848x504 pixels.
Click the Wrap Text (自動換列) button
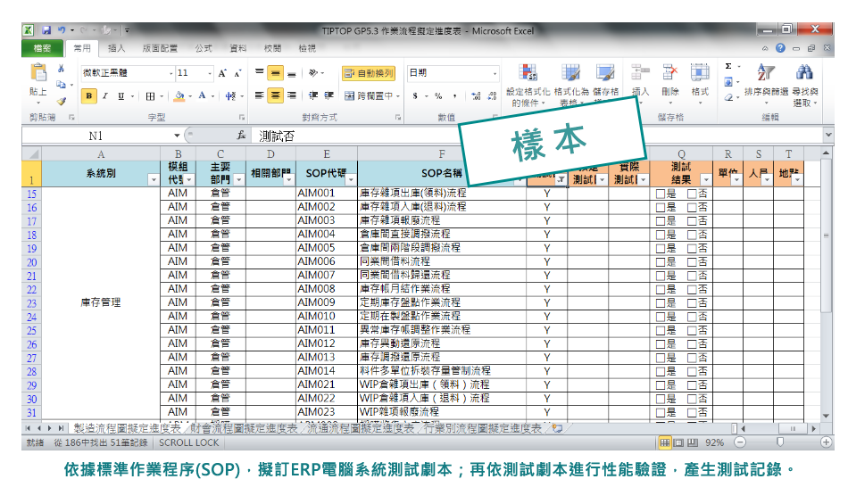click(368, 73)
